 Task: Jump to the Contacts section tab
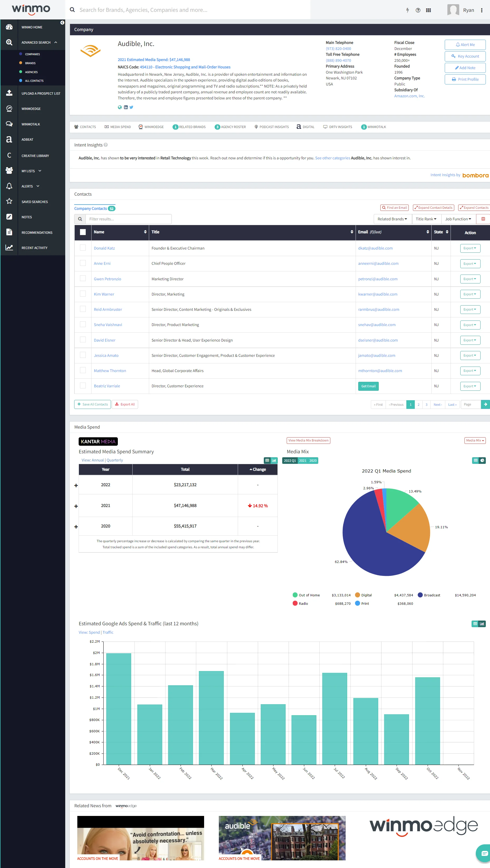click(x=85, y=127)
